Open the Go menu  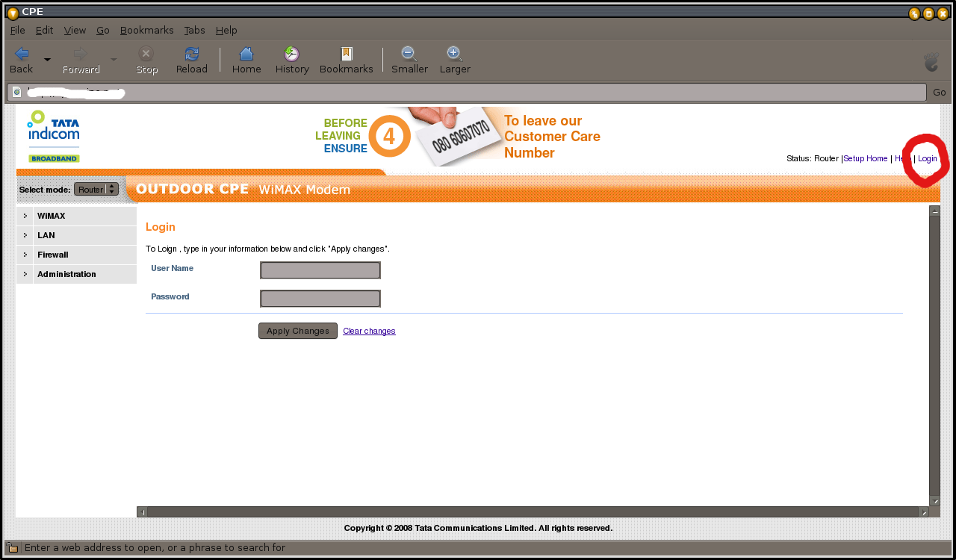(x=103, y=30)
